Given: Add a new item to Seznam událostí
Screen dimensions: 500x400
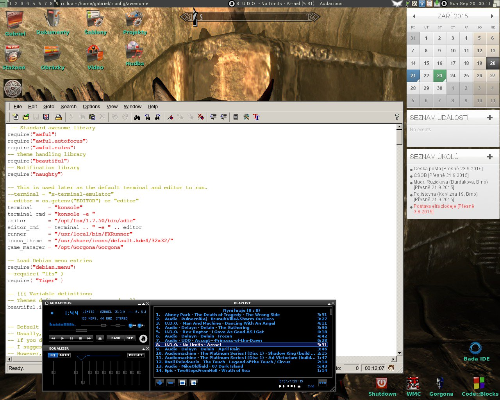Looking at the screenshot, I should pos(490,117).
